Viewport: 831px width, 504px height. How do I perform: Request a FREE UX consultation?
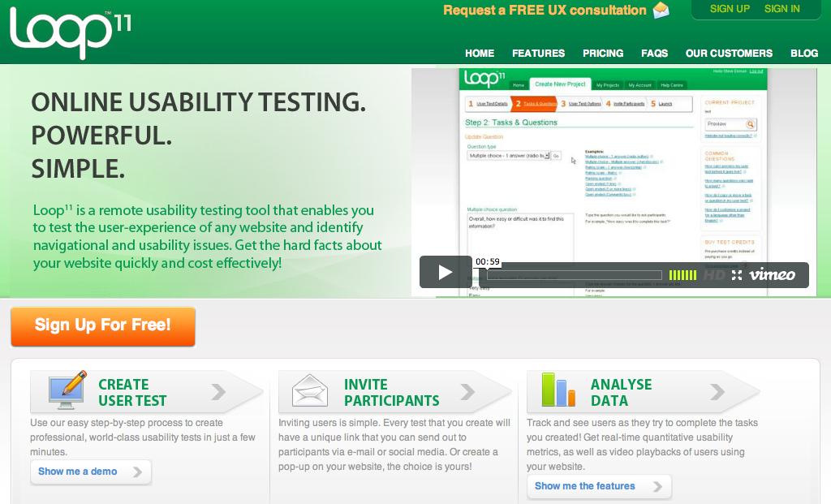tap(545, 10)
